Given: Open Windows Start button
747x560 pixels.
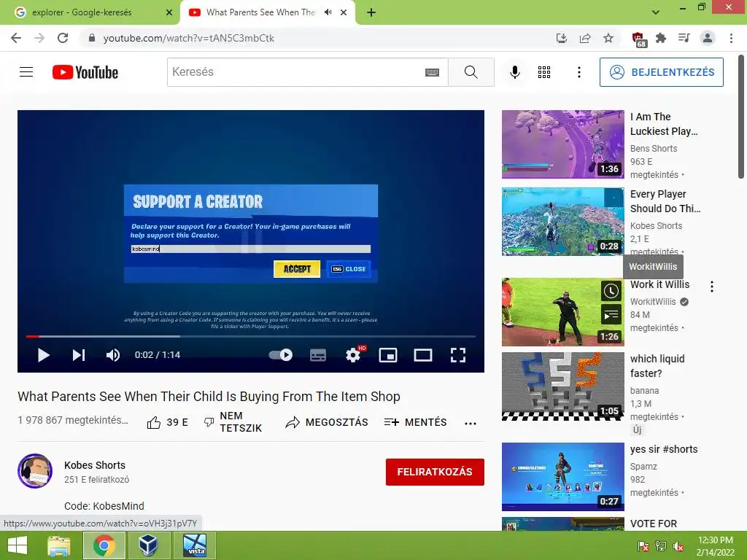Looking at the screenshot, I should pos(18,545).
